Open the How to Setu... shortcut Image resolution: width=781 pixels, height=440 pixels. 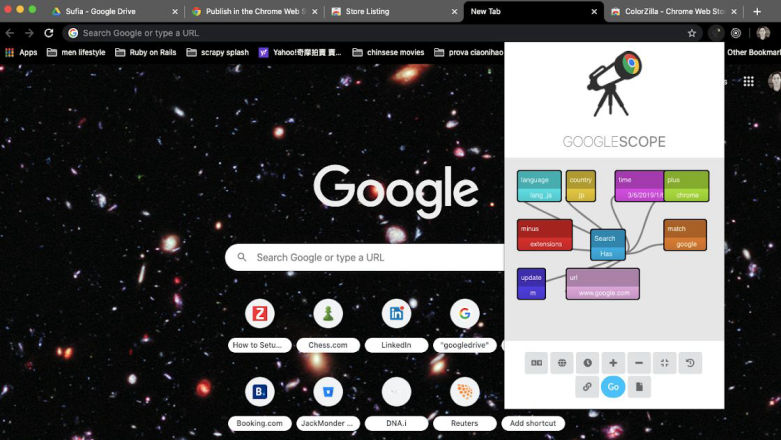[260, 324]
